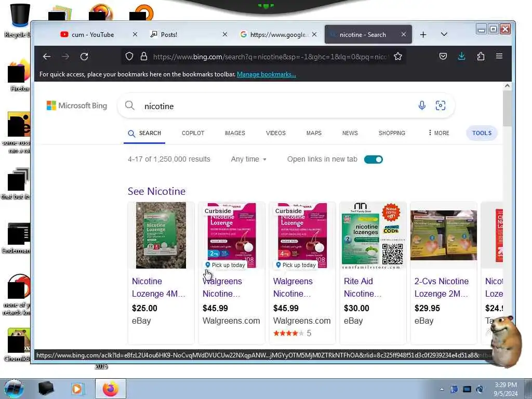Click the $30.00 price text
The image size is (532, 399).
(356, 309)
